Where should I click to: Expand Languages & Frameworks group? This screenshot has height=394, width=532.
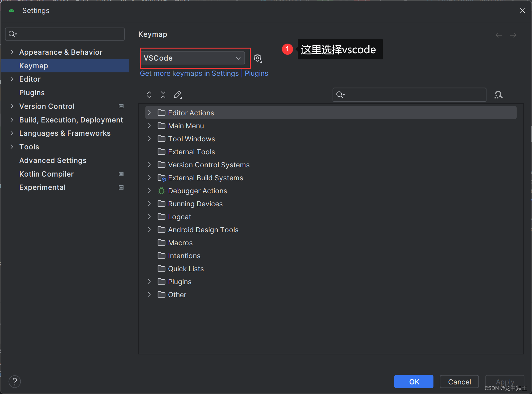coord(12,133)
